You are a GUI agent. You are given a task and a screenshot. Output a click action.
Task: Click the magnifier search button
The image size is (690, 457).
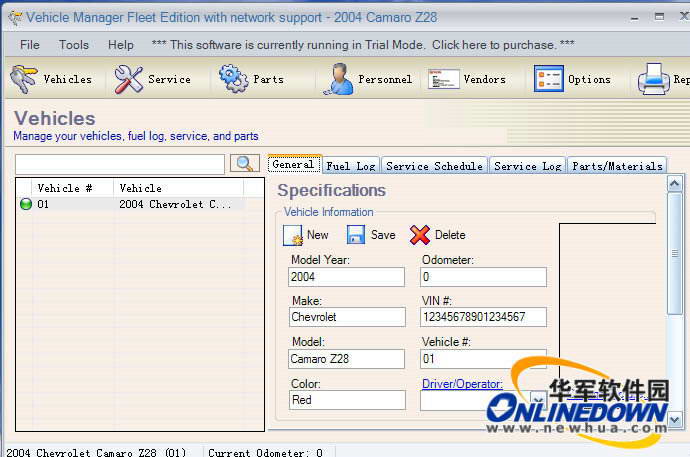[245, 164]
